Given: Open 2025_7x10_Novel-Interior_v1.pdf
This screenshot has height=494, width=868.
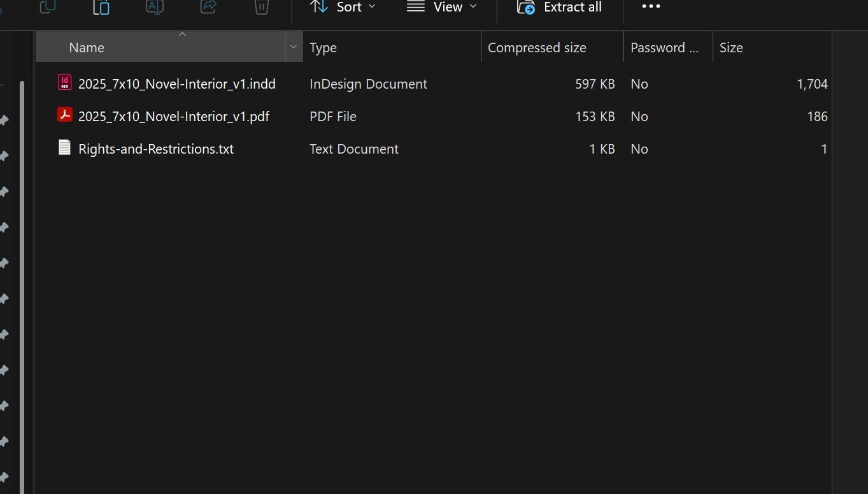Looking at the screenshot, I should (173, 116).
